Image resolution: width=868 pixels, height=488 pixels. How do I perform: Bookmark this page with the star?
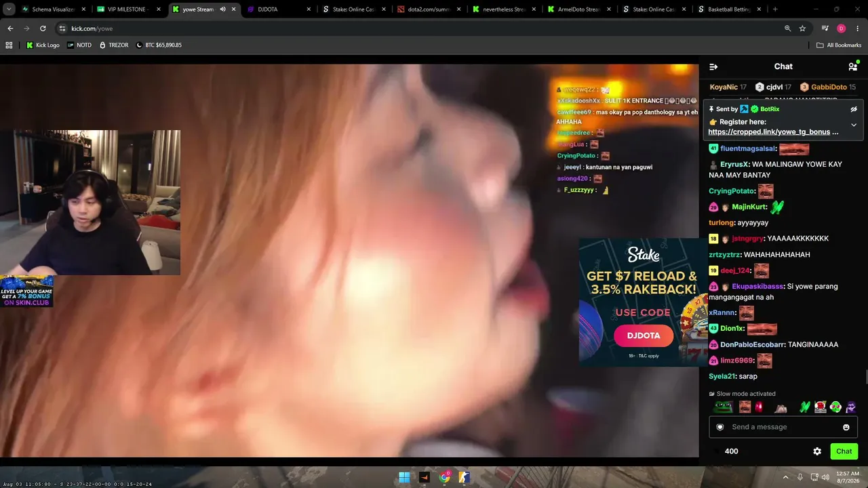[802, 28]
